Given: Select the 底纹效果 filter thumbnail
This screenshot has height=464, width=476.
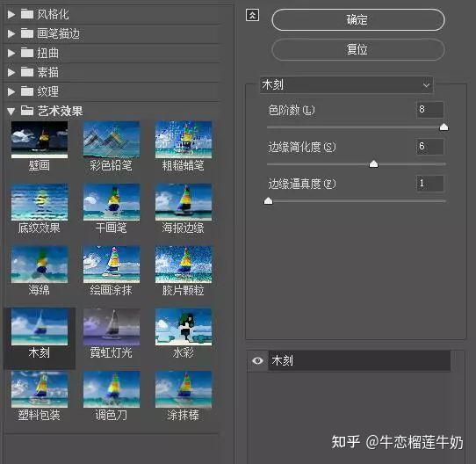Looking at the screenshot, I should point(40,202).
